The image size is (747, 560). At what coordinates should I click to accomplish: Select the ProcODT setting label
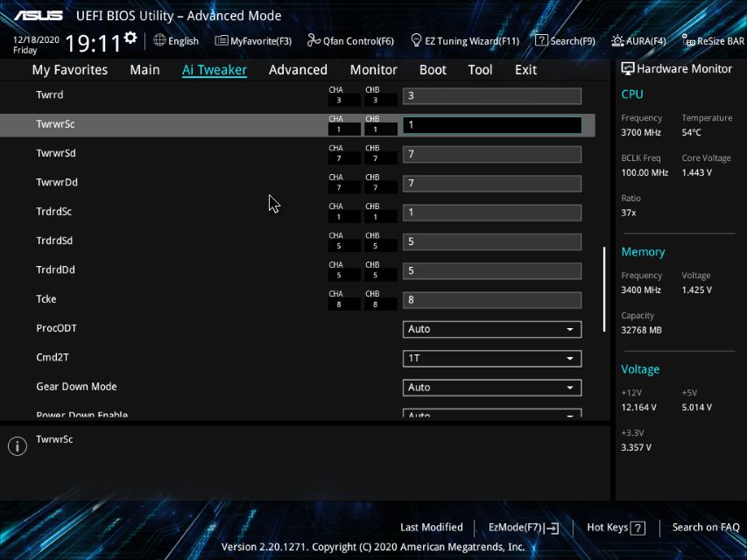tap(56, 328)
